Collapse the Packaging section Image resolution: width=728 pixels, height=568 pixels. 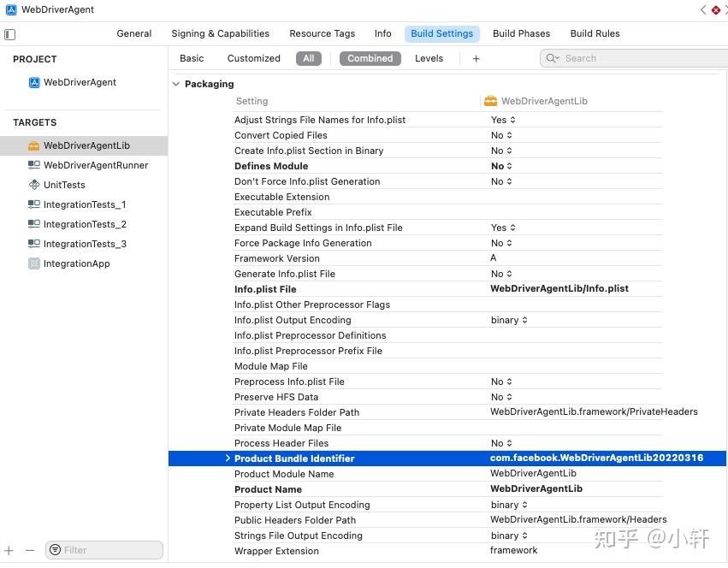(175, 84)
